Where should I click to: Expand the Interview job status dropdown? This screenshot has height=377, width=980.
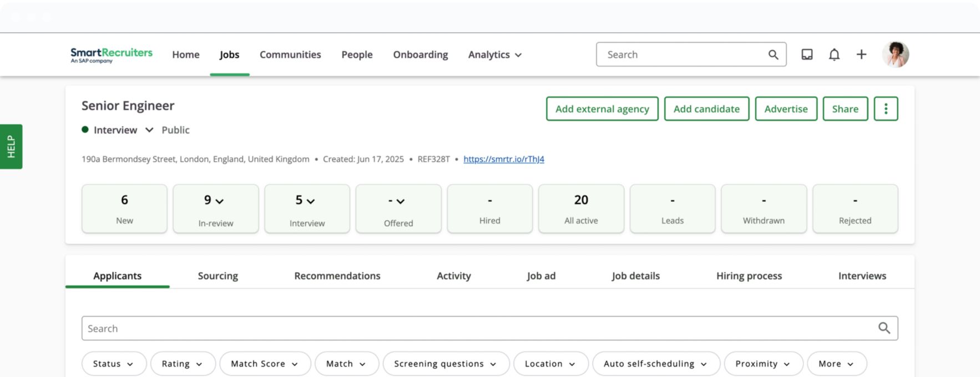tap(149, 130)
